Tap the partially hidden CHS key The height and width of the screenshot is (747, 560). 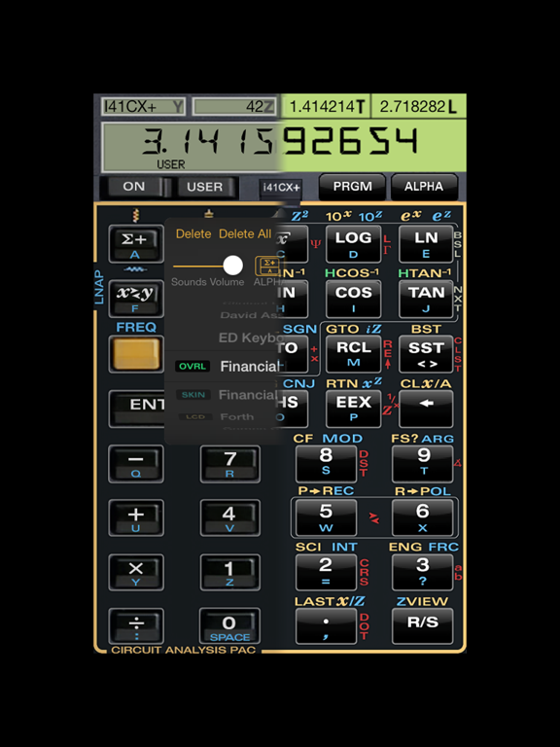click(x=293, y=409)
